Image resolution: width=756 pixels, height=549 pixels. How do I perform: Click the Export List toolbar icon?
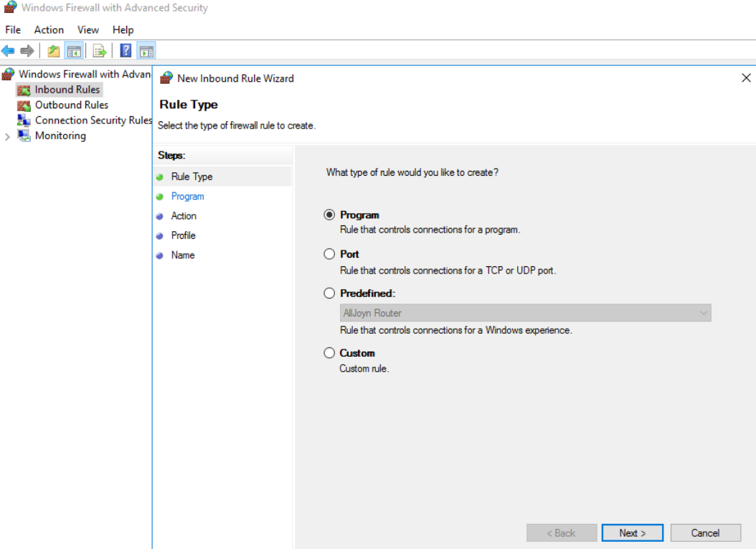tap(100, 51)
